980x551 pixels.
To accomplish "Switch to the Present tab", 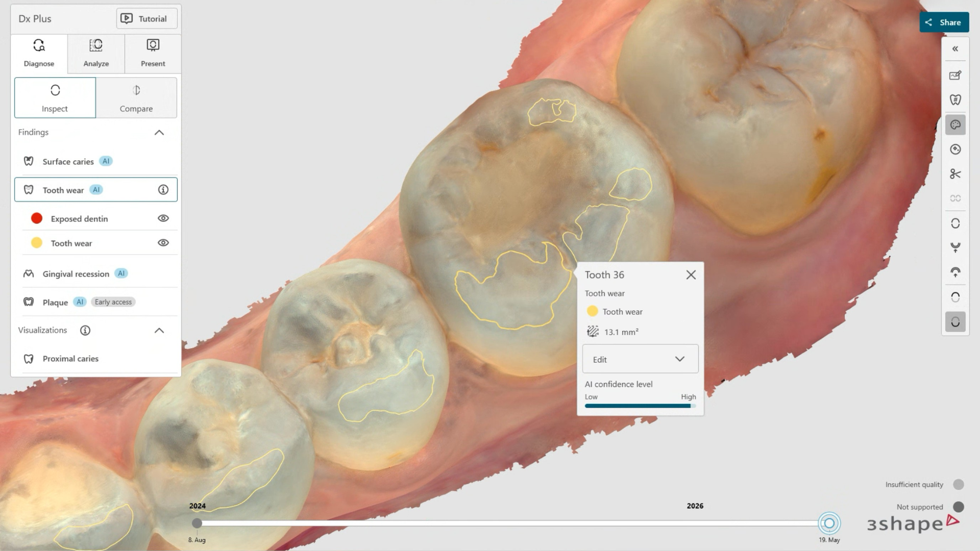I will click(x=153, y=54).
